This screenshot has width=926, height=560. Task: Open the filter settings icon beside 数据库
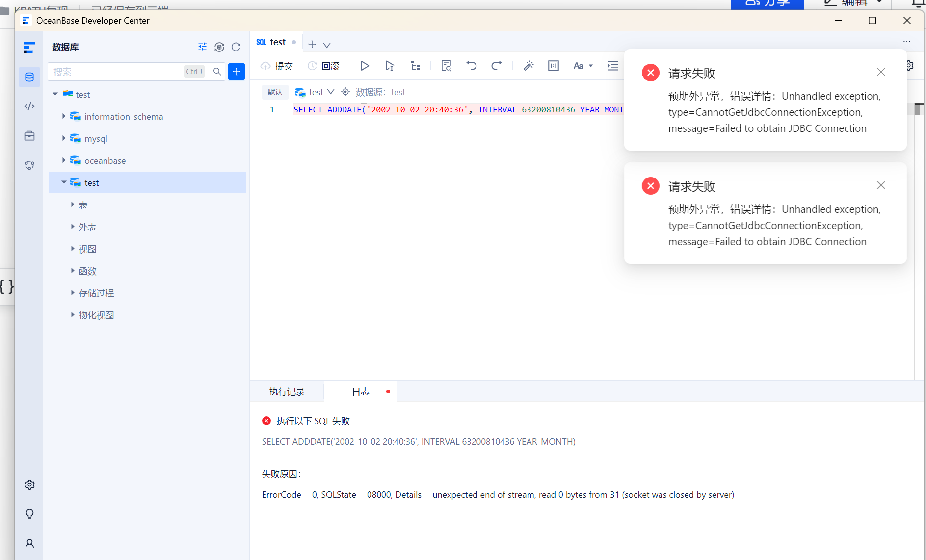[x=202, y=47]
